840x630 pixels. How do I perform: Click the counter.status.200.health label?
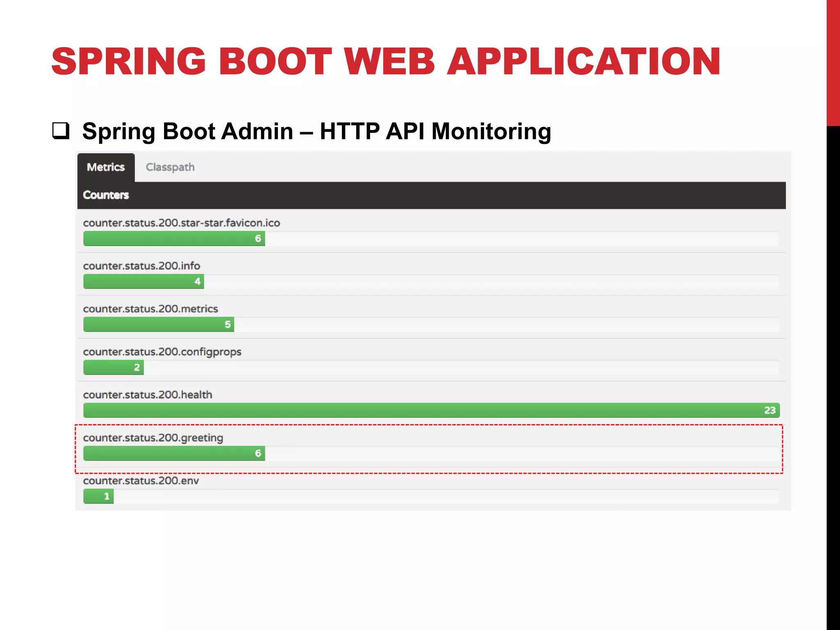pyautogui.click(x=148, y=395)
